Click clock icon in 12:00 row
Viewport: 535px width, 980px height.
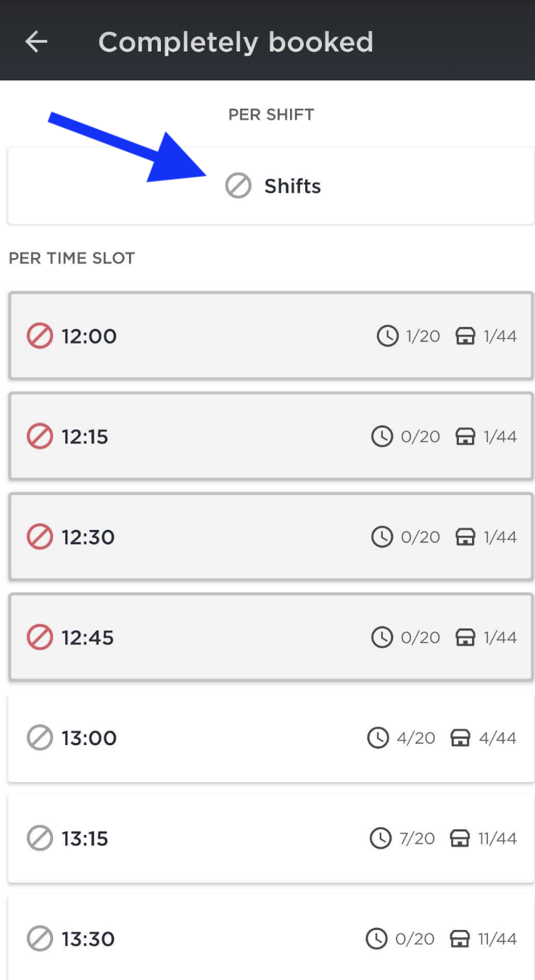[387, 336]
